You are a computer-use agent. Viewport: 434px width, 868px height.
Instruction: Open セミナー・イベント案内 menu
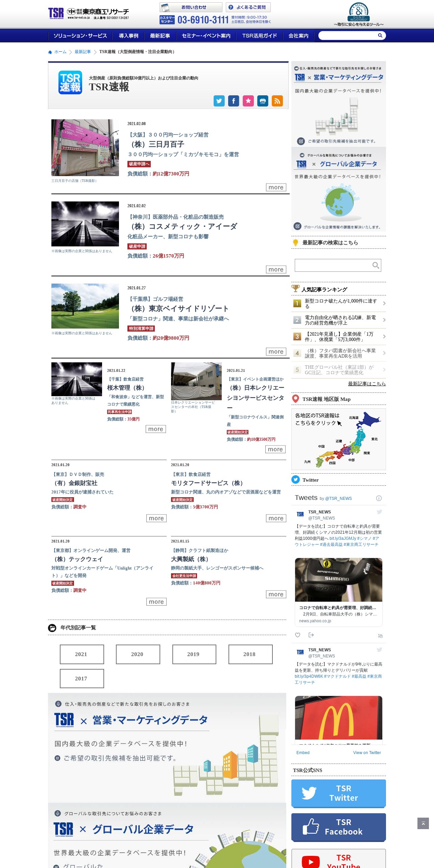206,36
